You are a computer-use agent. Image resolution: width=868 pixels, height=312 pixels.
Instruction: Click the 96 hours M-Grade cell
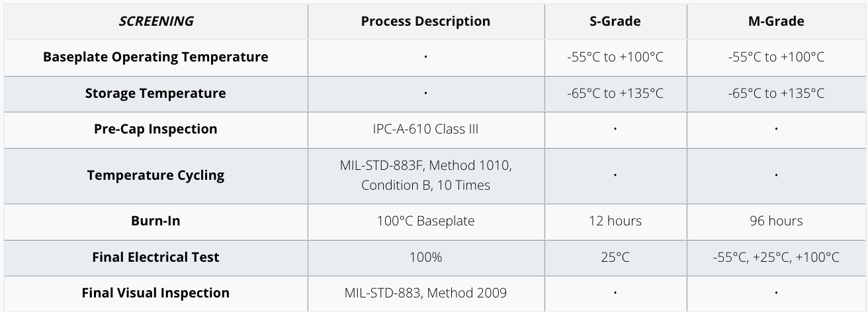tap(776, 221)
